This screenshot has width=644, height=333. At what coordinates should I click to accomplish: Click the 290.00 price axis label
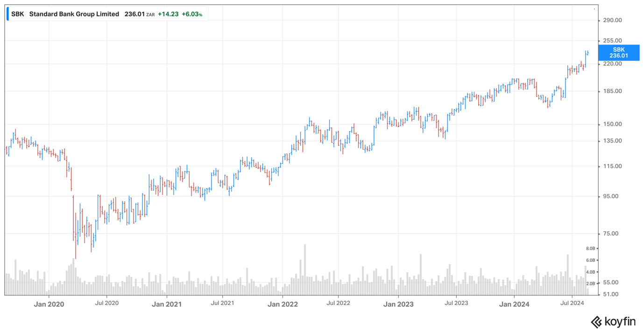click(x=612, y=20)
